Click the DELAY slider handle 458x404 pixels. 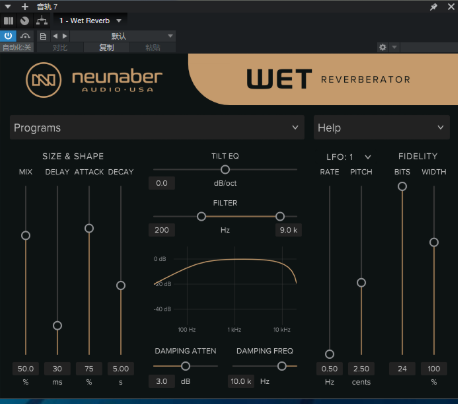point(57,325)
